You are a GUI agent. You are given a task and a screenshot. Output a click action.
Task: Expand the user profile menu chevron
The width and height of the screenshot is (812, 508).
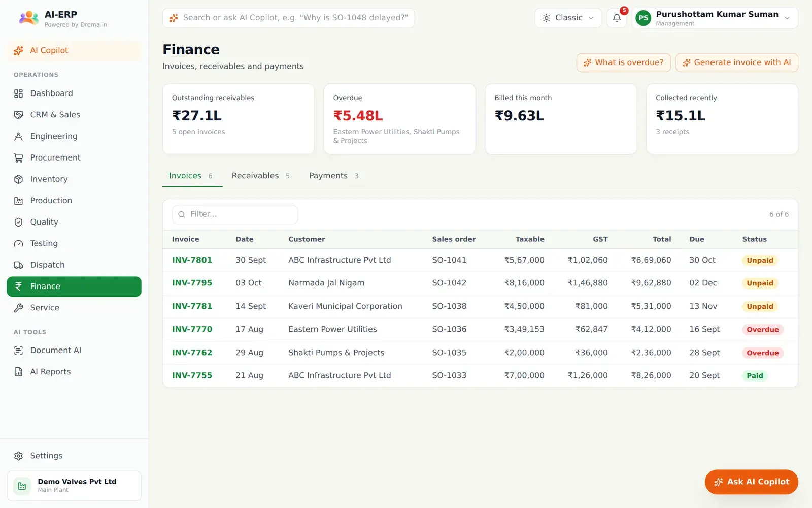(787, 18)
